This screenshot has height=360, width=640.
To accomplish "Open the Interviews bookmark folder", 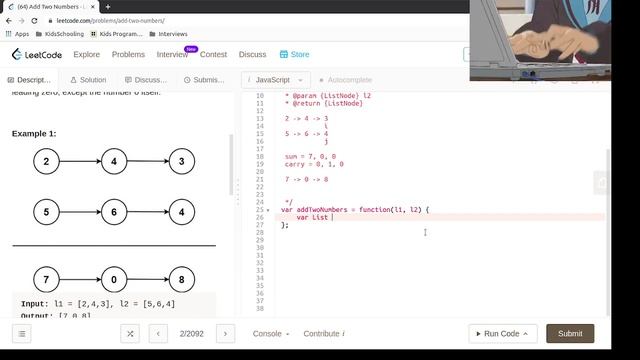I will pyautogui.click(x=168, y=34).
